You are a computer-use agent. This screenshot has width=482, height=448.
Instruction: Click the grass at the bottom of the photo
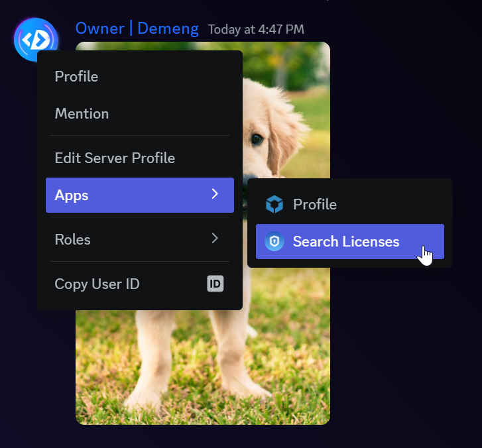tap(199, 404)
